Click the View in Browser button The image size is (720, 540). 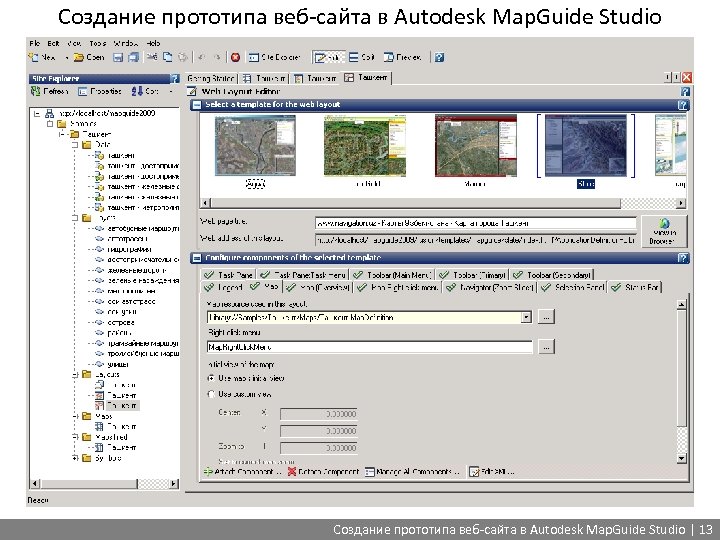tap(664, 232)
